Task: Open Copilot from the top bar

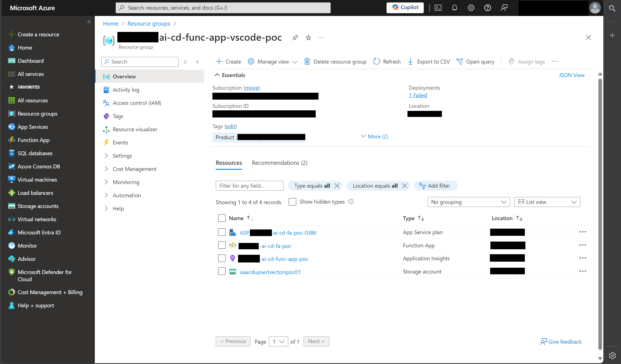Action: pos(404,7)
